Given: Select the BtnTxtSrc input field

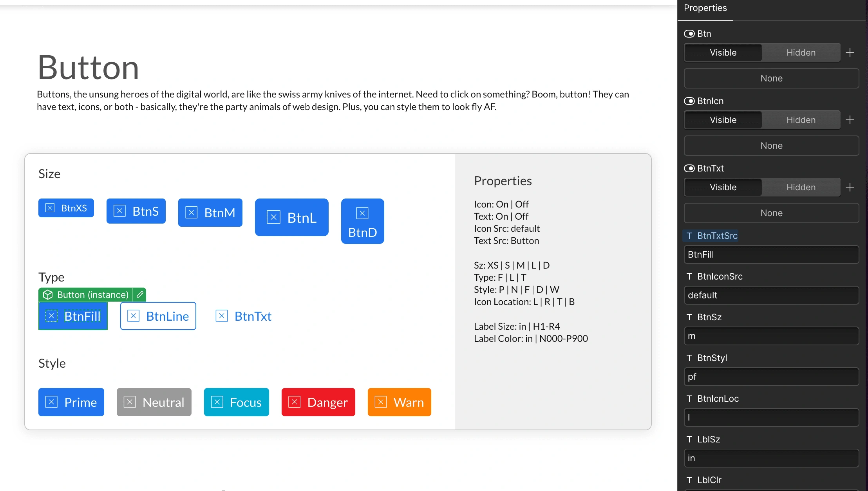Looking at the screenshot, I should tap(771, 255).
